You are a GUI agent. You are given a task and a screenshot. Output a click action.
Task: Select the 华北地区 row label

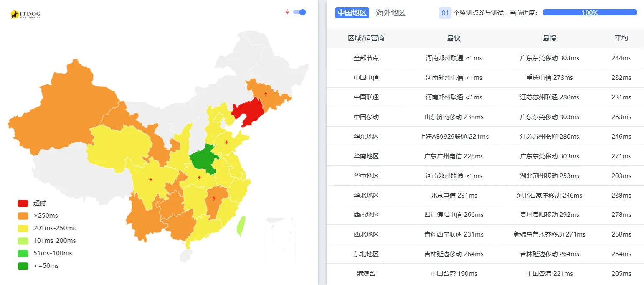pyautogui.click(x=366, y=196)
